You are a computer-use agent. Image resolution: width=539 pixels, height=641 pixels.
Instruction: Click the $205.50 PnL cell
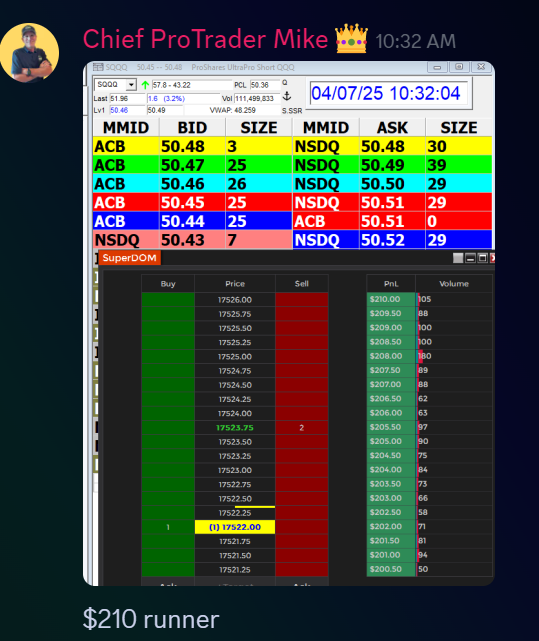click(x=391, y=427)
